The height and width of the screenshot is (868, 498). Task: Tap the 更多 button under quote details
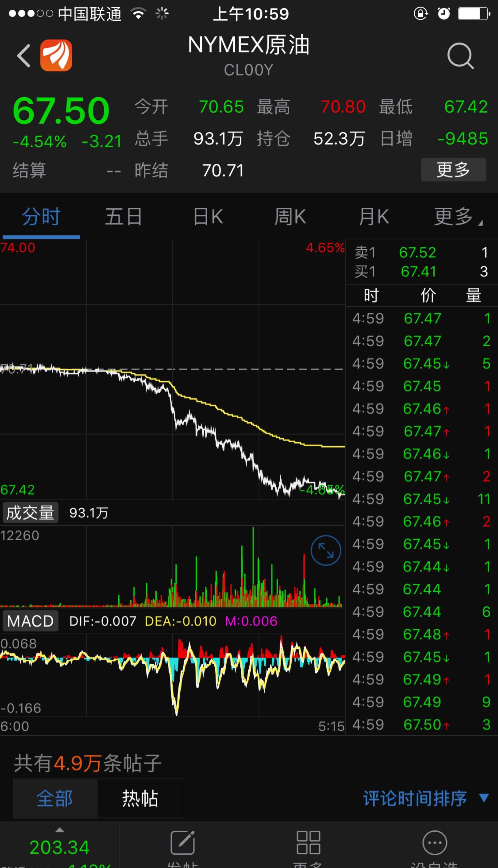coord(453,169)
